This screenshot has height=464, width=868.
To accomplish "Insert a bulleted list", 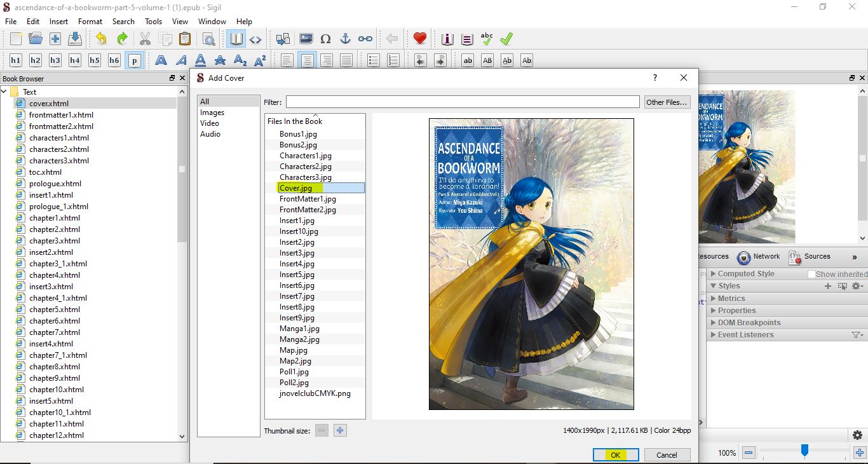I will click(x=374, y=60).
